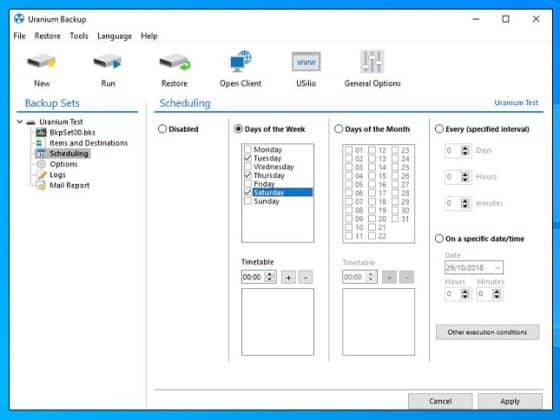Click the monthly Timetable 00:00 time field
The image size is (560, 420).
[x=354, y=277]
